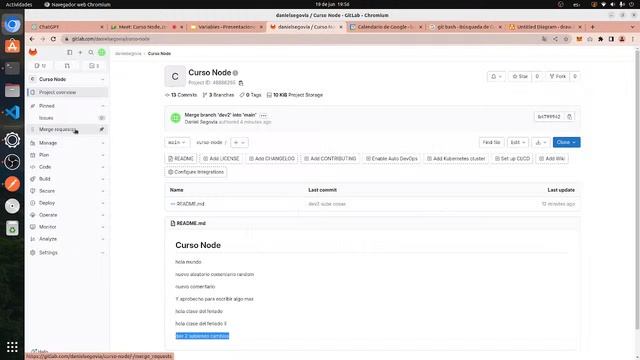Viewport: 640px width, 360px height.
Task: Open Visual Studio Code from the dock
Action: [x=12, y=112]
